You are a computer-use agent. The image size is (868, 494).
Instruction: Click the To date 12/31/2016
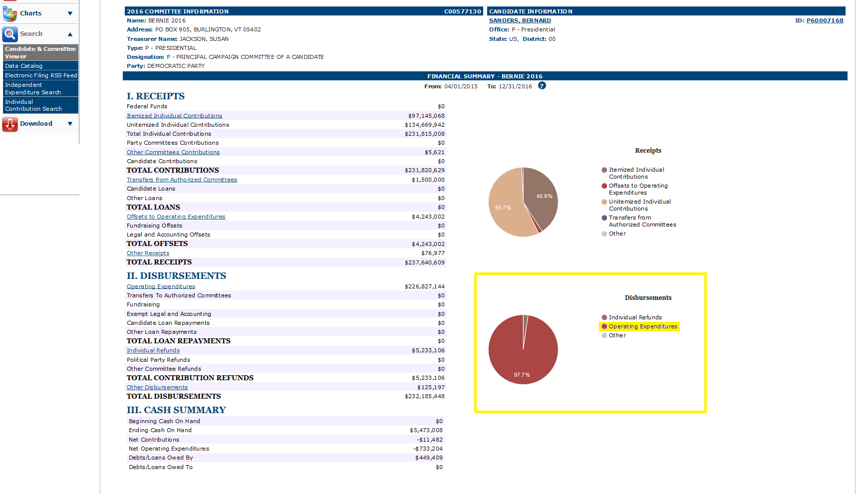point(515,86)
